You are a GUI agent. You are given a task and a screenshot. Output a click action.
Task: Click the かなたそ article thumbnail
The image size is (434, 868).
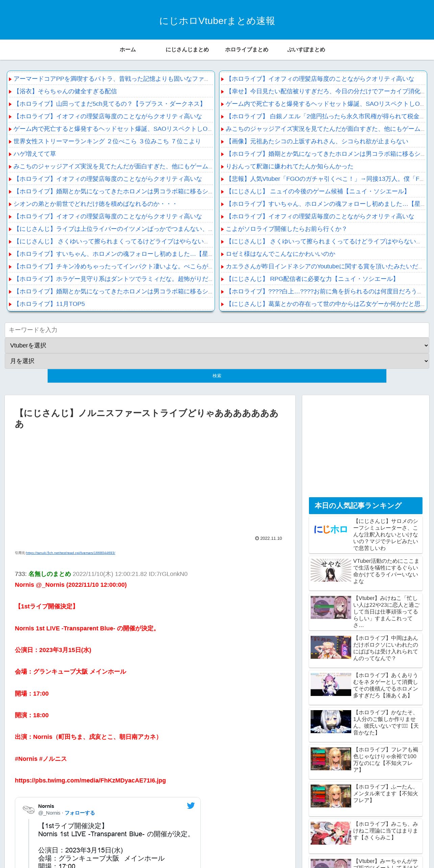[x=331, y=722]
